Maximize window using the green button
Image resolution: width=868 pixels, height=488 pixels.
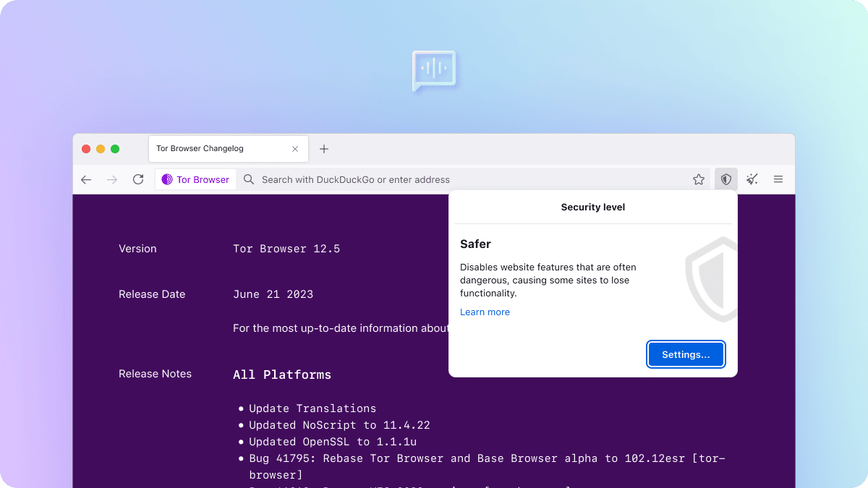pyautogui.click(x=115, y=149)
